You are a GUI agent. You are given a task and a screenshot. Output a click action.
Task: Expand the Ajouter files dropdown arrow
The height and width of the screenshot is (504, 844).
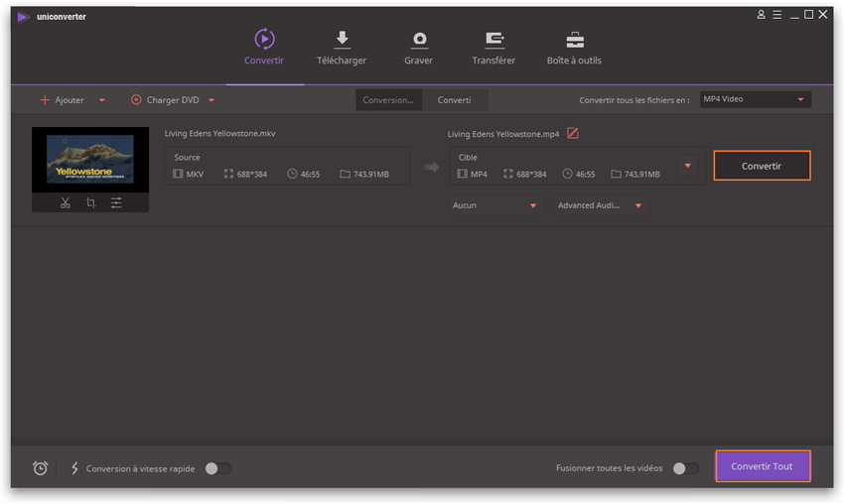[x=102, y=100]
